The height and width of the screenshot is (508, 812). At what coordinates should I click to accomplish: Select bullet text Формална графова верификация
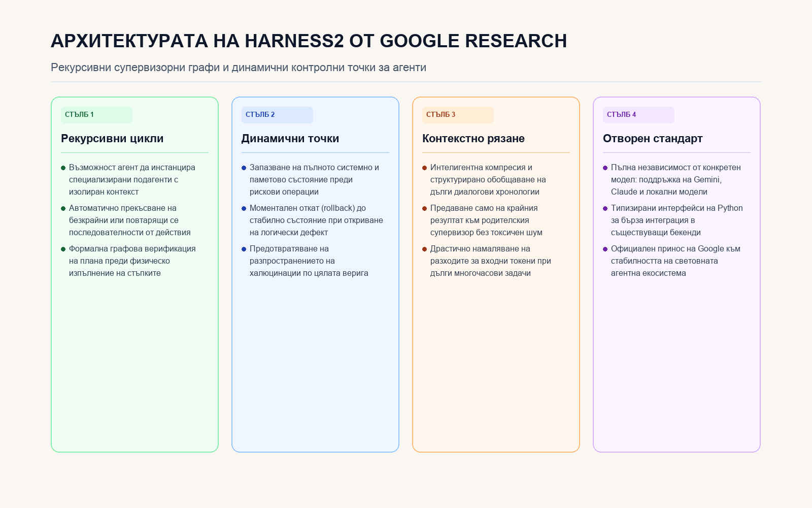pos(132,261)
